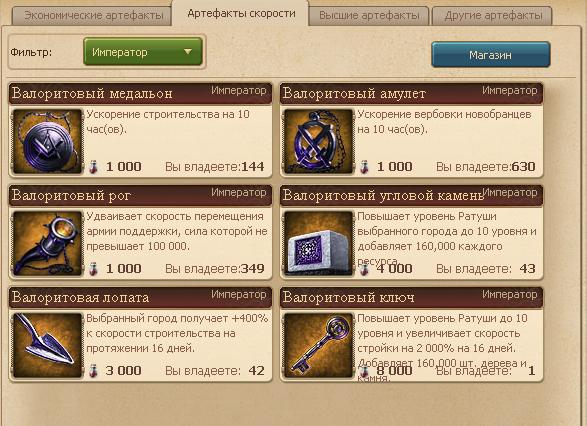The image size is (587, 426).
Task: Go to Другие артефакты tab
Action: 492,16
